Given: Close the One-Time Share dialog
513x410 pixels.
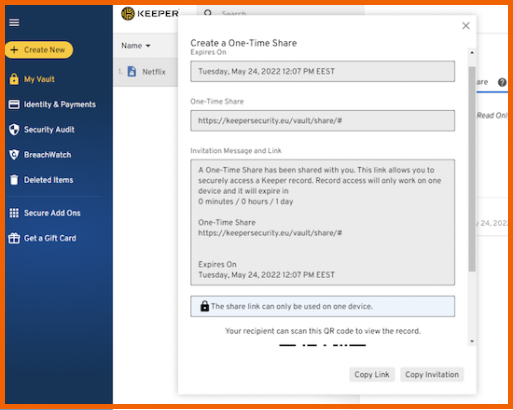Looking at the screenshot, I should click(466, 26).
